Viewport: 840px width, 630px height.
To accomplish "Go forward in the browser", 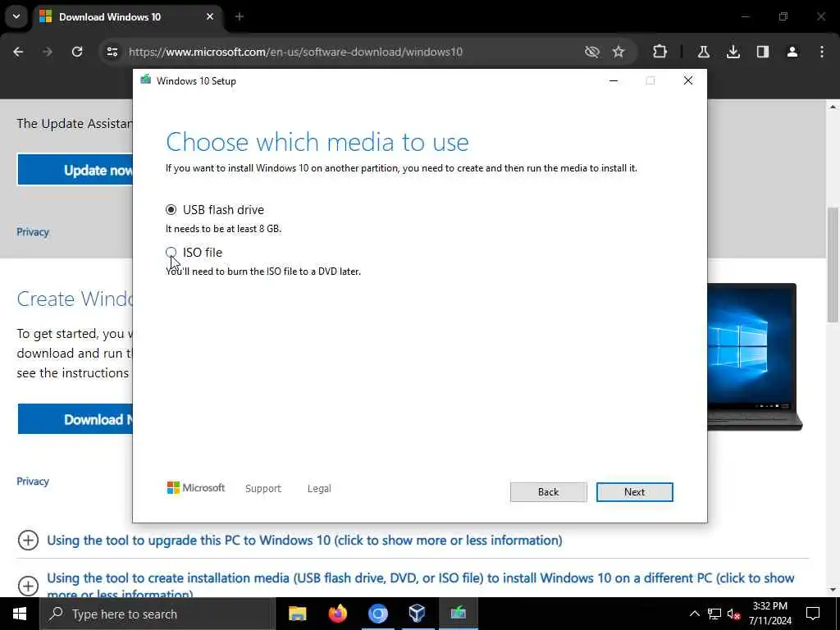I will [48, 52].
